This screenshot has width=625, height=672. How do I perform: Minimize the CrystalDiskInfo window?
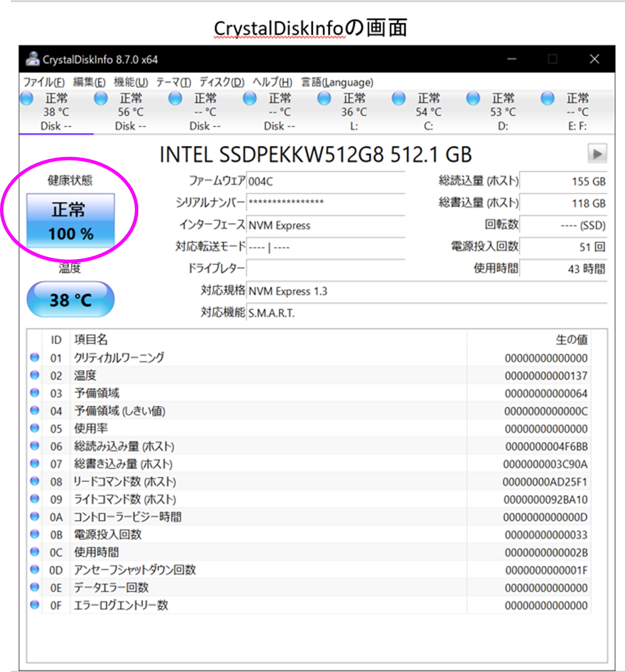[512, 59]
